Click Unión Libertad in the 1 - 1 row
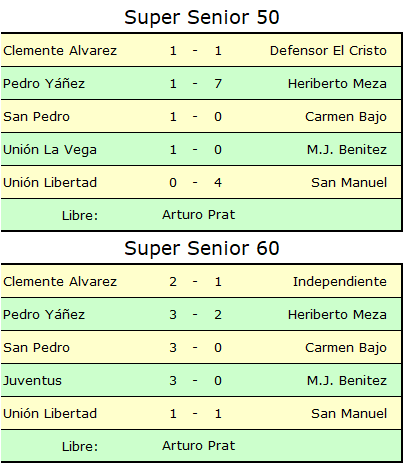The height and width of the screenshot is (463, 403). tap(50, 414)
